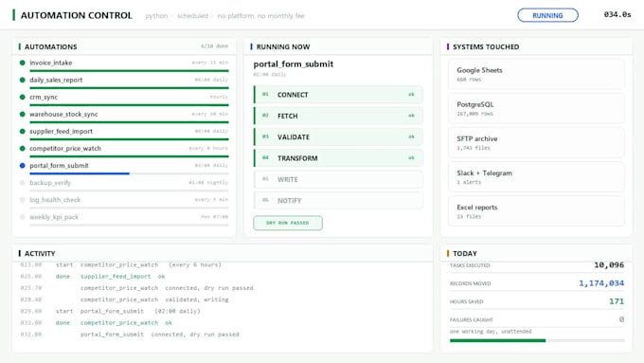The image size is (644, 363).
Task: Click the portal_form_submit title in Running Now
Action: 294,64
